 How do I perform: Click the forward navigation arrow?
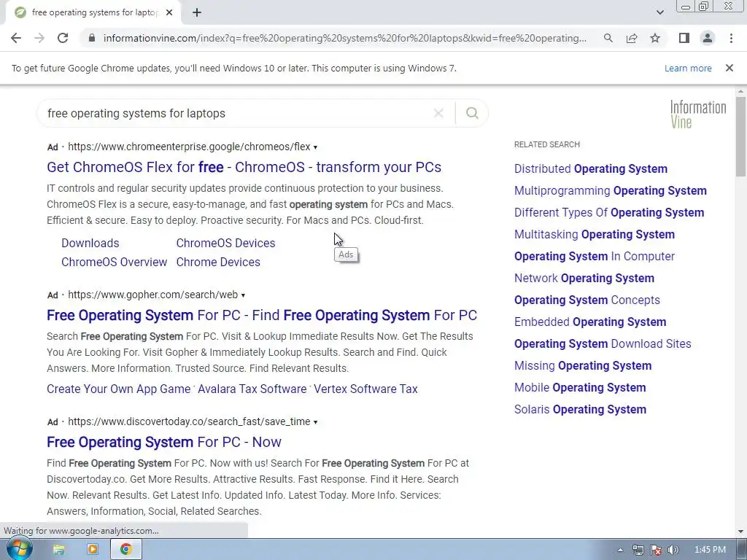click(39, 38)
